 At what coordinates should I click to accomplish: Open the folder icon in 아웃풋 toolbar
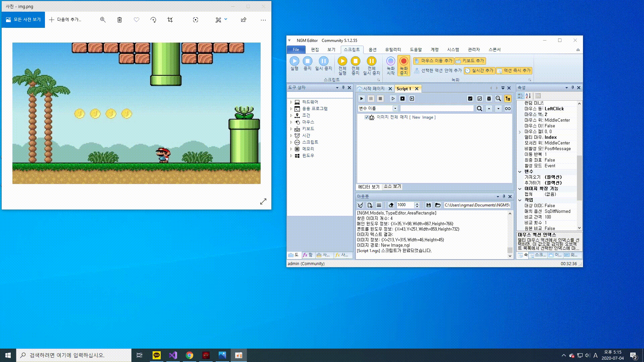[x=438, y=205]
